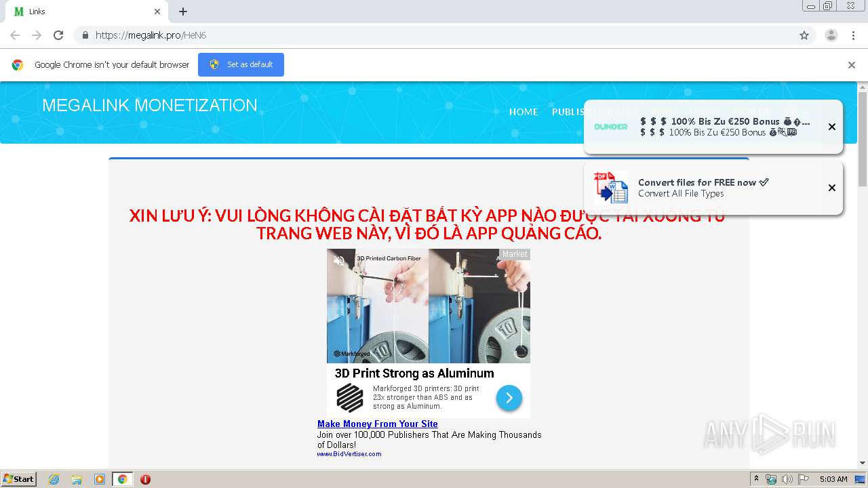Click the 3D Printed Carbon Fiber video
The height and width of the screenshot is (488, 868).
[x=429, y=306]
